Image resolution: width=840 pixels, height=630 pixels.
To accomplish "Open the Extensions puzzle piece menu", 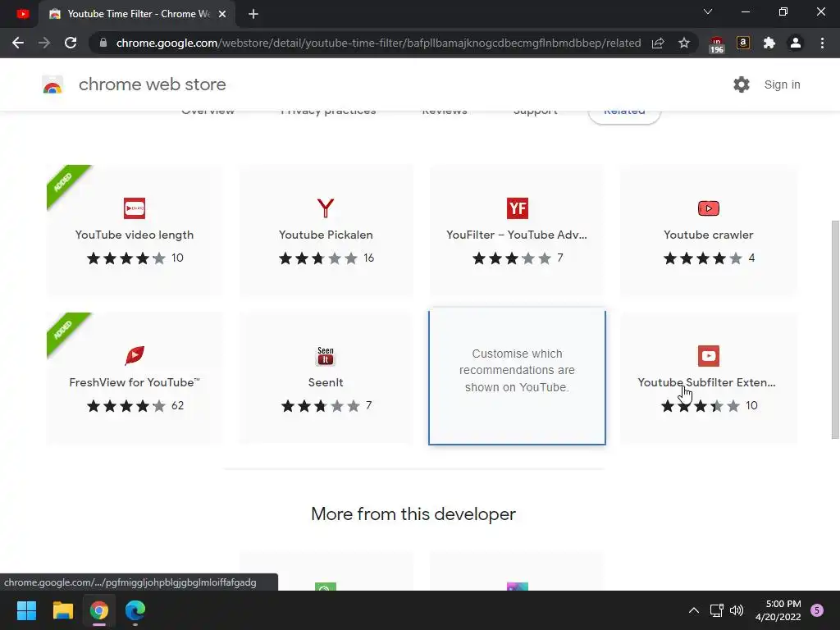I will pos(769,43).
